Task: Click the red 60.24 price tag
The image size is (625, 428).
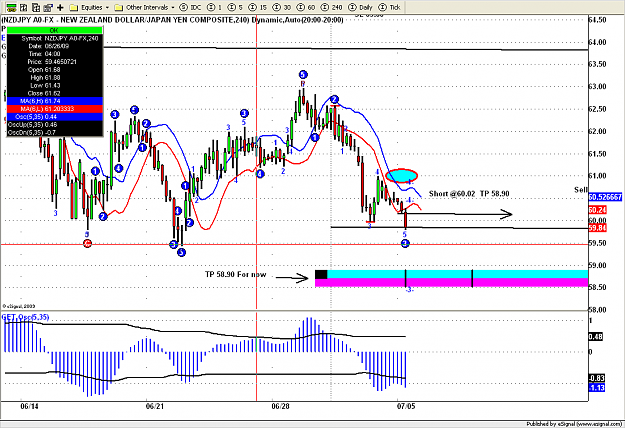Action: point(597,210)
